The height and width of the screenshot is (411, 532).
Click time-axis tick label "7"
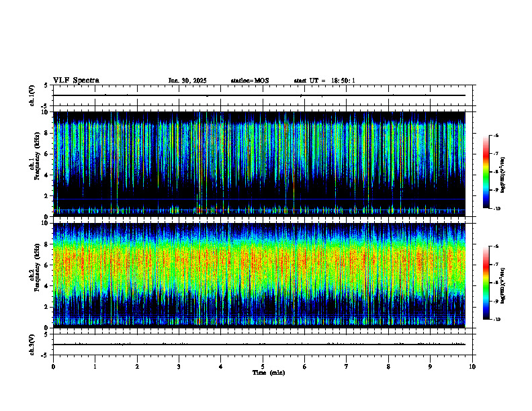click(347, 367)
